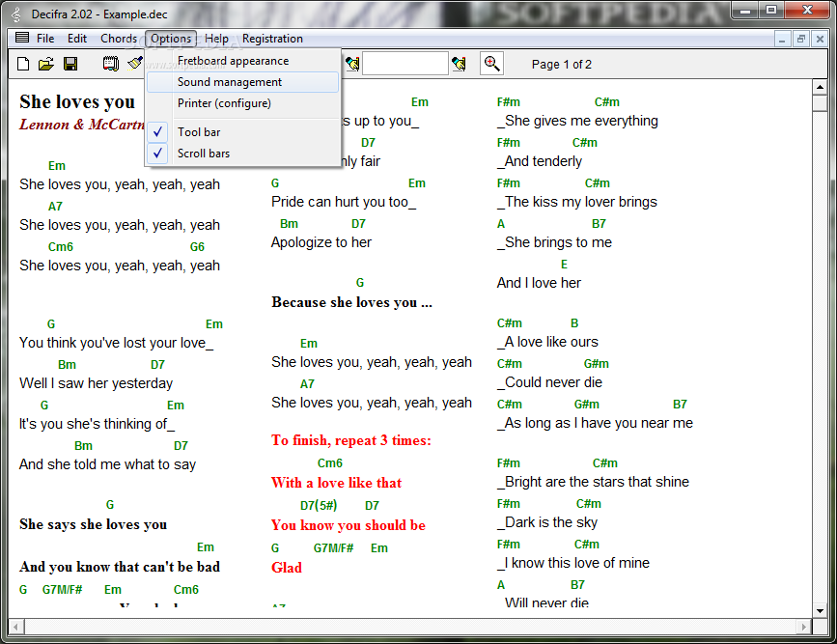Close the inner document window

point(820,39)
